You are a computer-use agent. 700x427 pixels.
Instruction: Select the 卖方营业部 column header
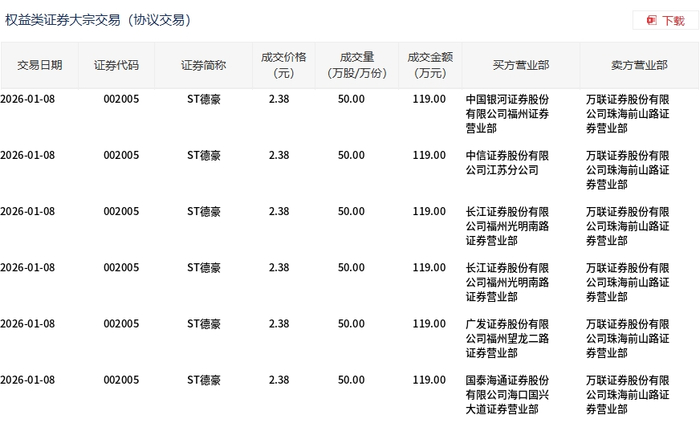click(x=639, y=65)
